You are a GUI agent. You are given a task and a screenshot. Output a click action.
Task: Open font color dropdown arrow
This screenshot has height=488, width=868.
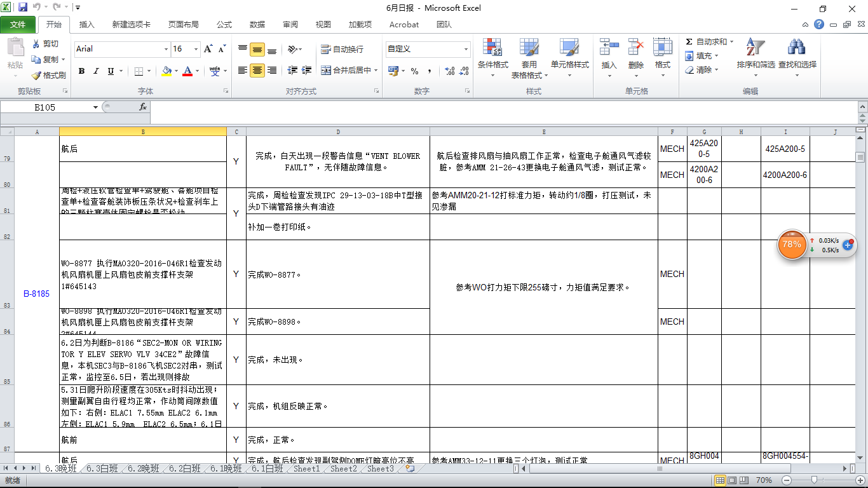pos(197,71)
